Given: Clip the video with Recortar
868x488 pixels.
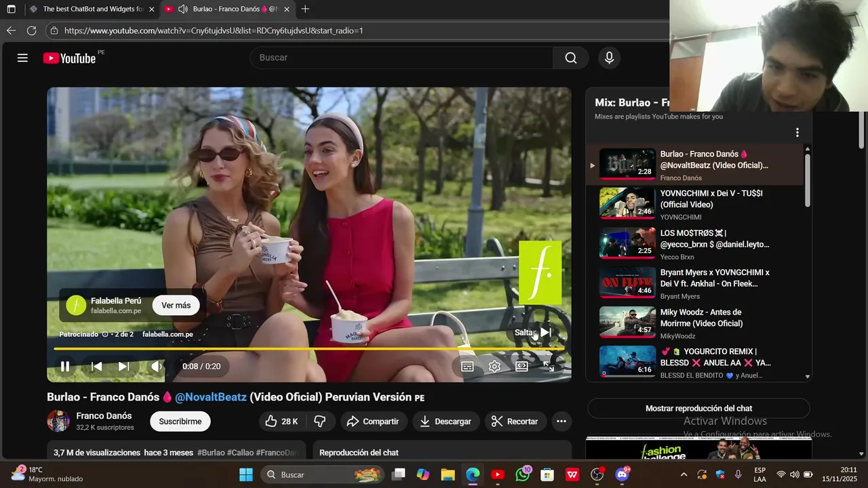Looking at the screenshot, I should (x=515, y=422).
